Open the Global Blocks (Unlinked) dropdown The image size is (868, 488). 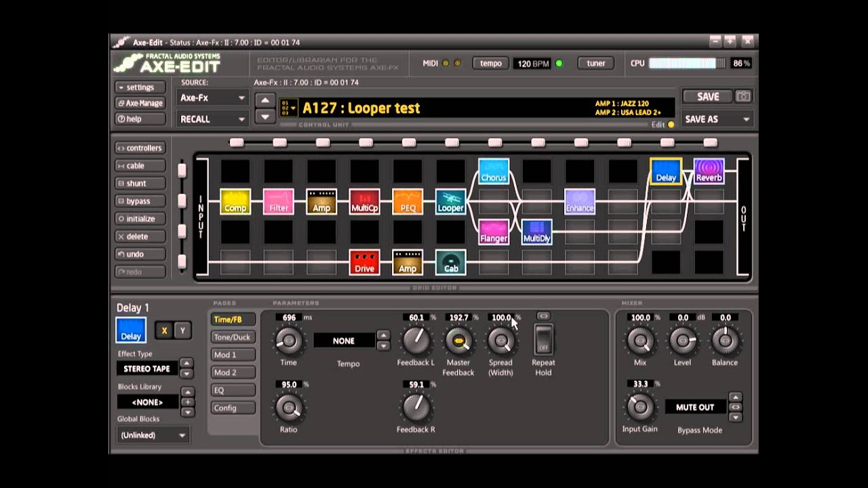coord(153,435)
